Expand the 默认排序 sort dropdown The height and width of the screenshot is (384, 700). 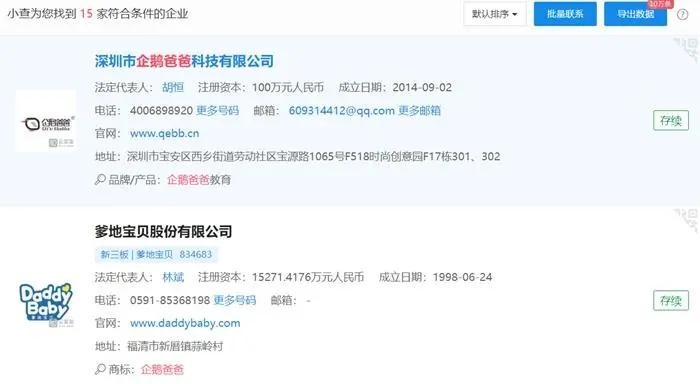(x=495, y=14)
